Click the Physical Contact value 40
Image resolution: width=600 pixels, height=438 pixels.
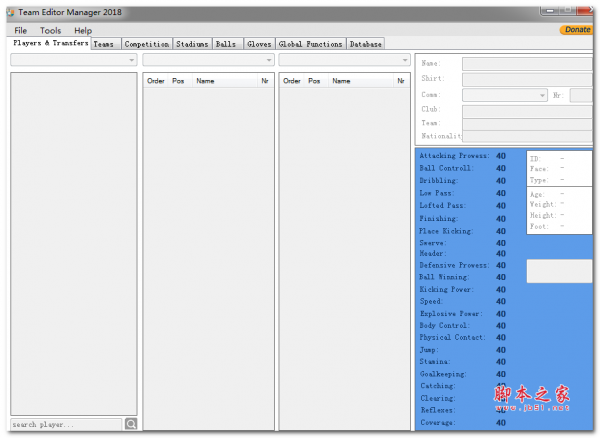pyautogui.click(x=501, y=337)
